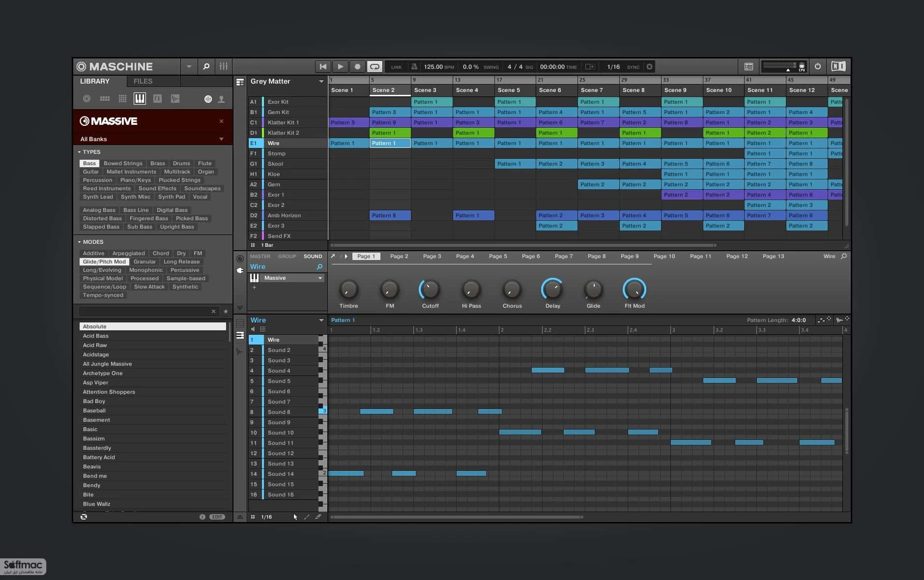Open parameter Page 13

pyautogui.click(x=773, y=256)
